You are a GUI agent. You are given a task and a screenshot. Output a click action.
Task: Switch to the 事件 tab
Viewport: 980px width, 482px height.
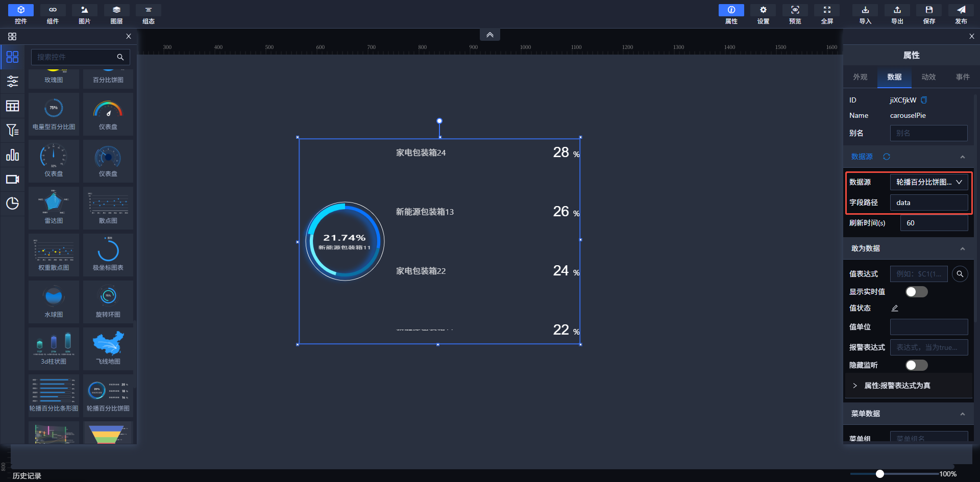pos(963,77)
